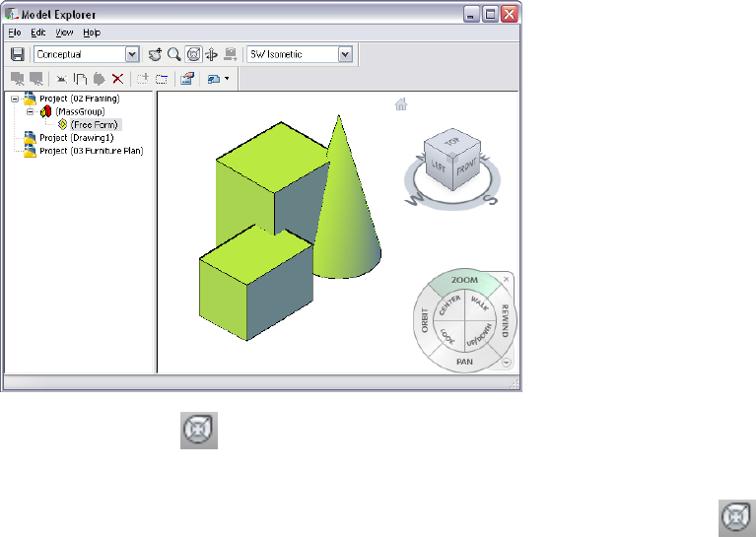Toggle the SteeringWheels button in the toolbar

click(x=193, y=54)
